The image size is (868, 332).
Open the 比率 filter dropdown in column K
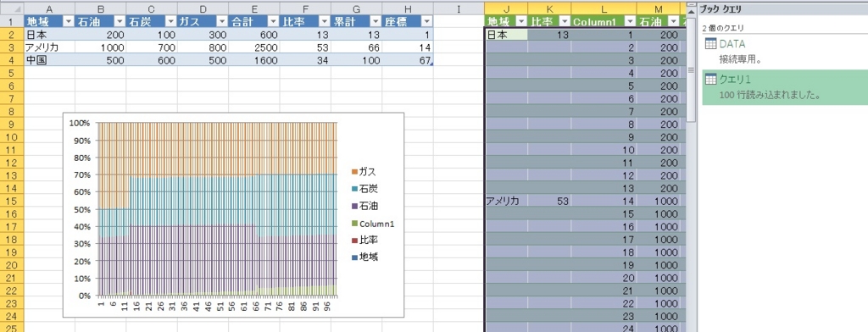point(564,21)
